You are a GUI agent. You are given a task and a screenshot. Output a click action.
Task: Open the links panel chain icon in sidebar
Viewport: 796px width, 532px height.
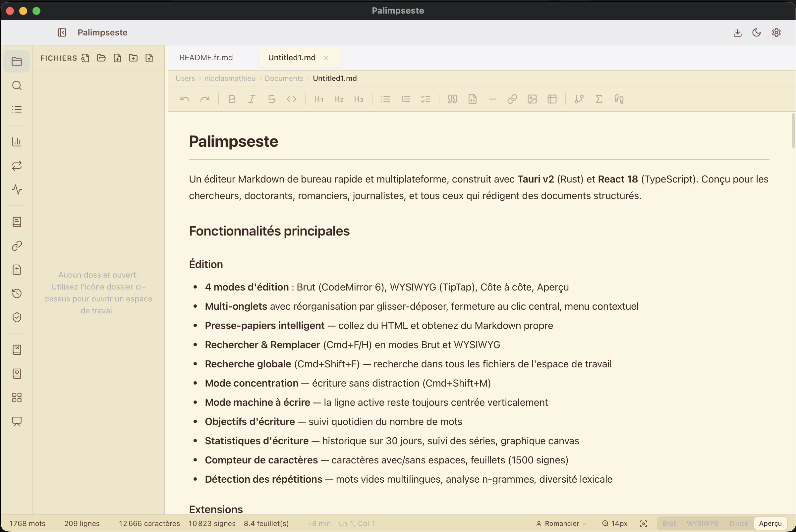(17, 246)
